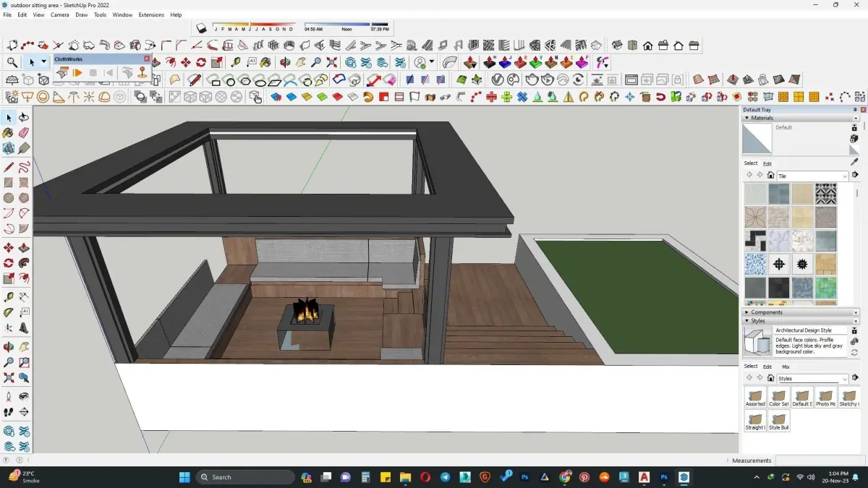868x488 pixels.
Task: Switch to the Edit tab in Materials
Action: 767,163
